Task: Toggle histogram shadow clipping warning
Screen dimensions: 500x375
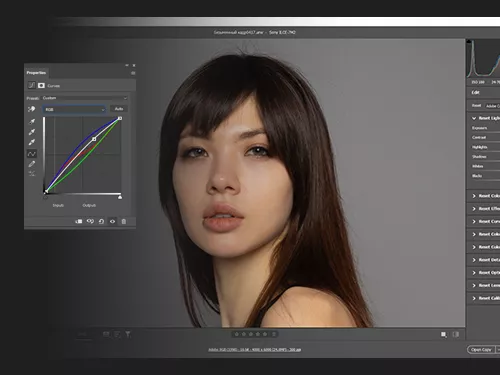Action: [x=469, y=41]
